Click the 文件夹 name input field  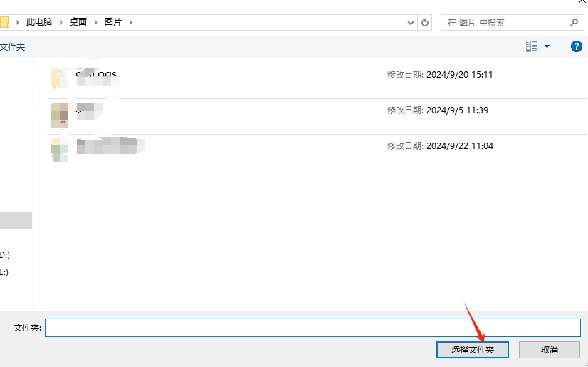[x=313, y=327]
